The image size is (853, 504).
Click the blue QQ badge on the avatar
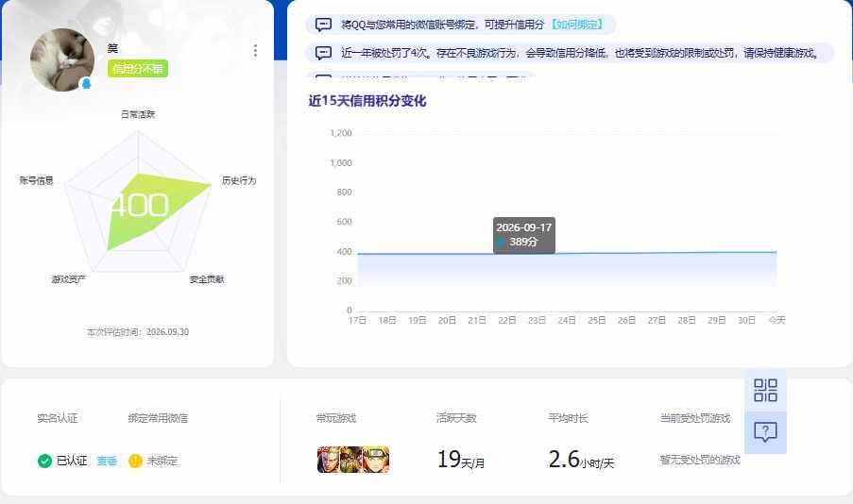tap(86, 84)
